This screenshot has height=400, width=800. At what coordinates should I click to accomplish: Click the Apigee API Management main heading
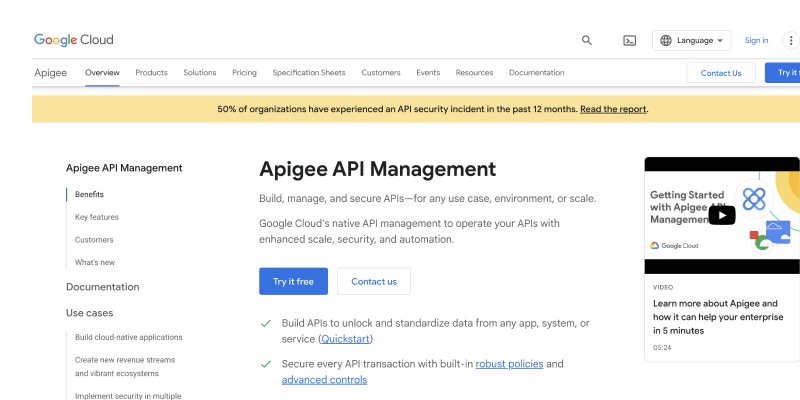pos(378,169)
